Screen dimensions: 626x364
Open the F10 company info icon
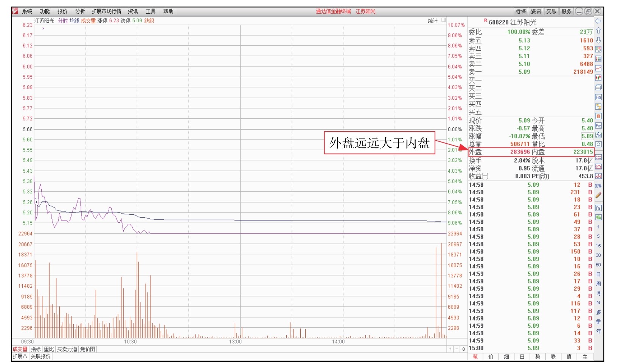(x=598, y=97)
